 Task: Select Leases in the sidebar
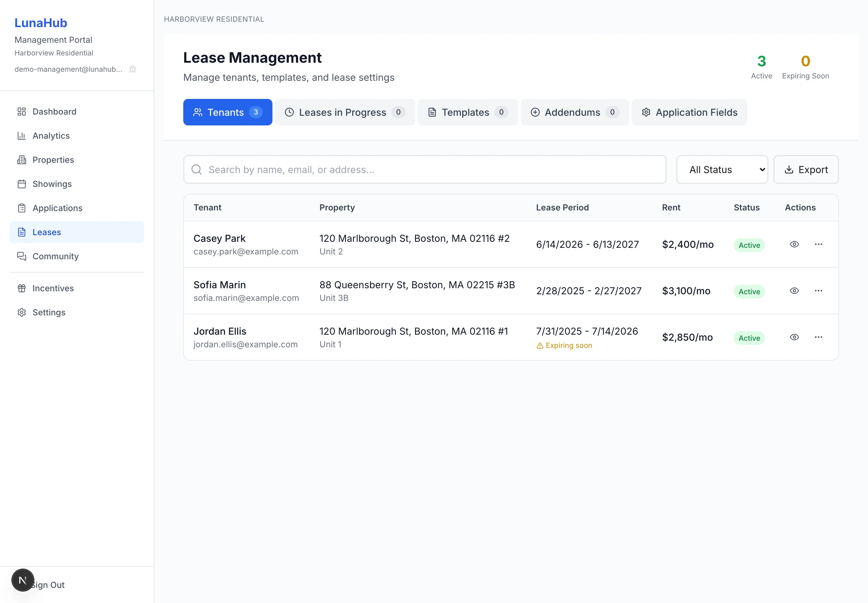pyautogui.click(x=77, y=232)
